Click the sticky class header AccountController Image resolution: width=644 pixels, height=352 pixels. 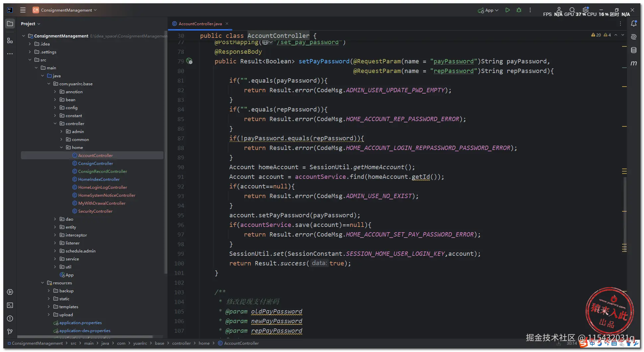(278, 35)
